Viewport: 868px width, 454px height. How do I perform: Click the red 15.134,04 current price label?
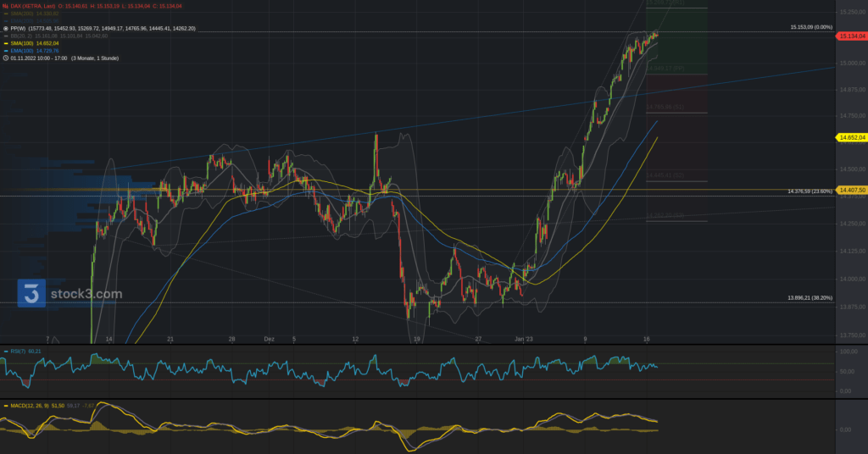tap(851, 36)
